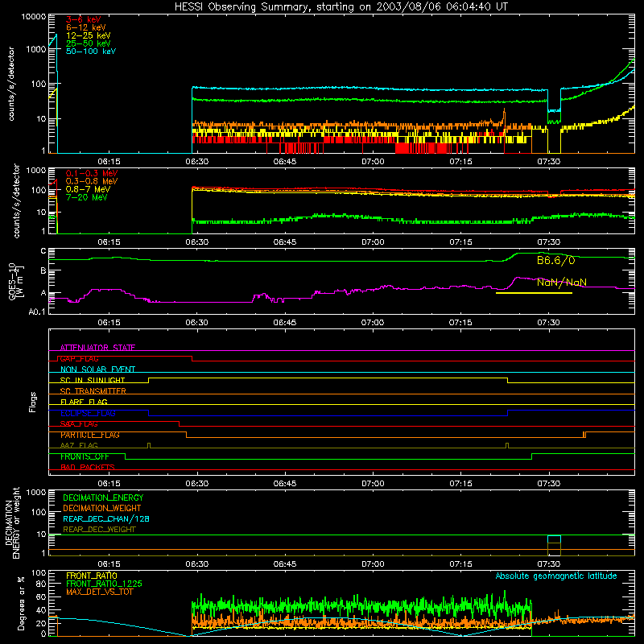Image resolution: width=644 pixels, height=644 pixels.
Task: Select the 12-25 keV legend label
Action: click(x=88, y=35)
